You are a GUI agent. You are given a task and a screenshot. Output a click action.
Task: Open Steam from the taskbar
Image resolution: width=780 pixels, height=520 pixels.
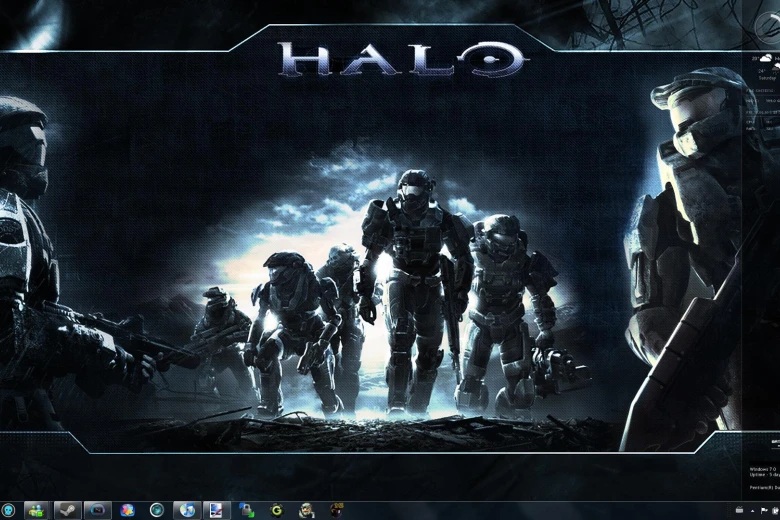pos(67,511)
